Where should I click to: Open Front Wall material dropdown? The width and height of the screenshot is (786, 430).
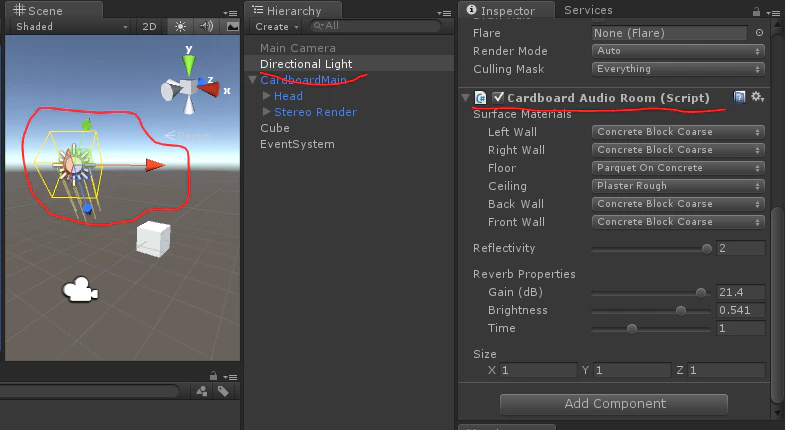coord(678,222)
